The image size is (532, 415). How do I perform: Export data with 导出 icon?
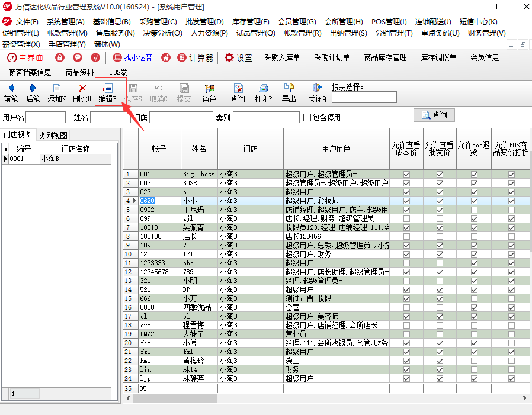click(289, 88)
